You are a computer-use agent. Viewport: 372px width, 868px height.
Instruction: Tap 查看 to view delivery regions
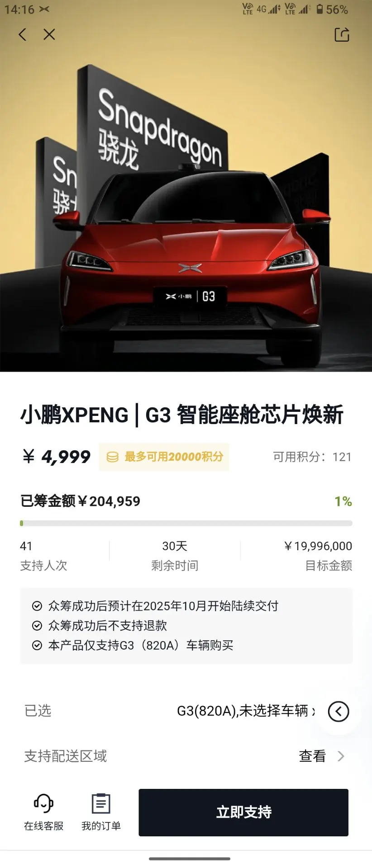[312, 756]
